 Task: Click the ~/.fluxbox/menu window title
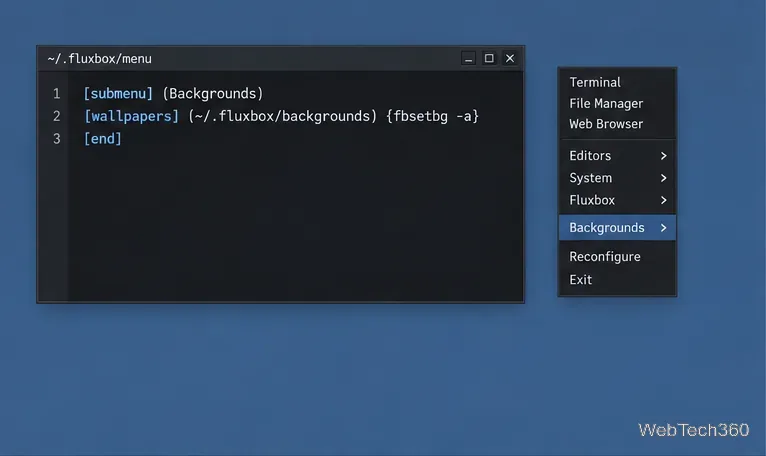pyautogui.click(x=100, y=59)
